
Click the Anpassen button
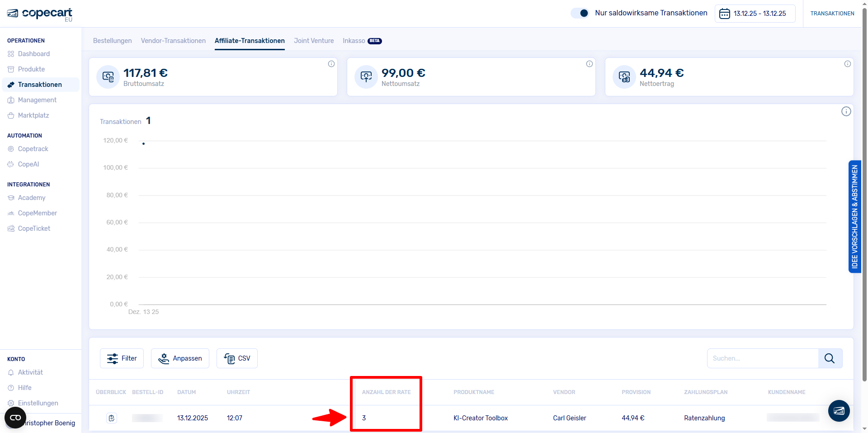(180, 358)
